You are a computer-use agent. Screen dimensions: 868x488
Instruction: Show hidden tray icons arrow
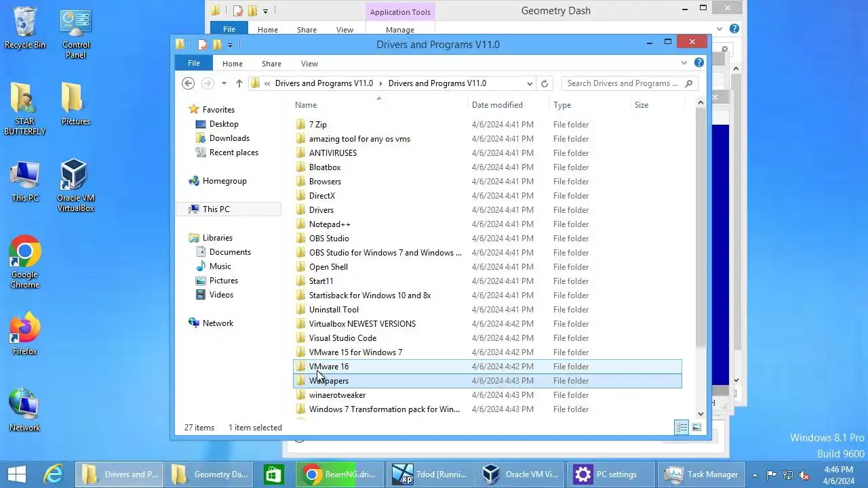(755, 475)
